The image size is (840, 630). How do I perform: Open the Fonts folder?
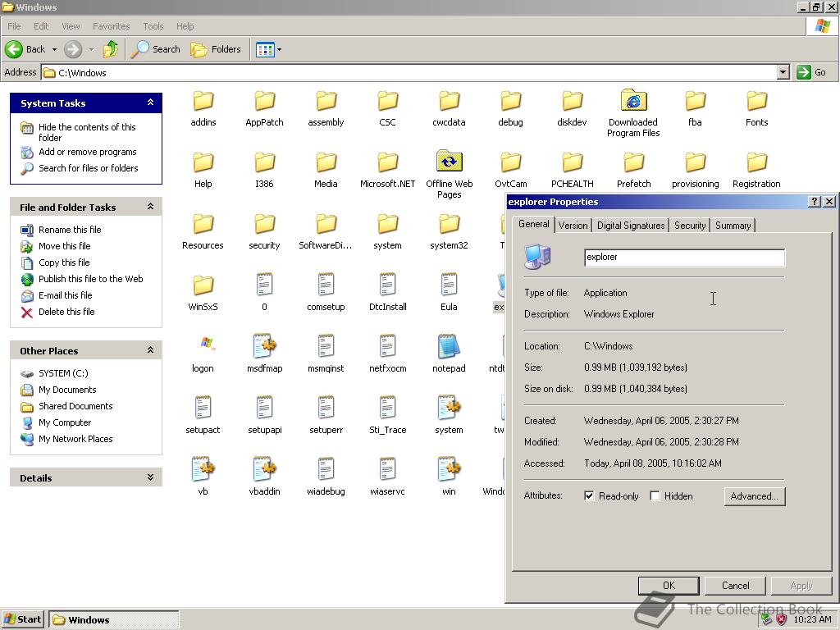point(756,109)
